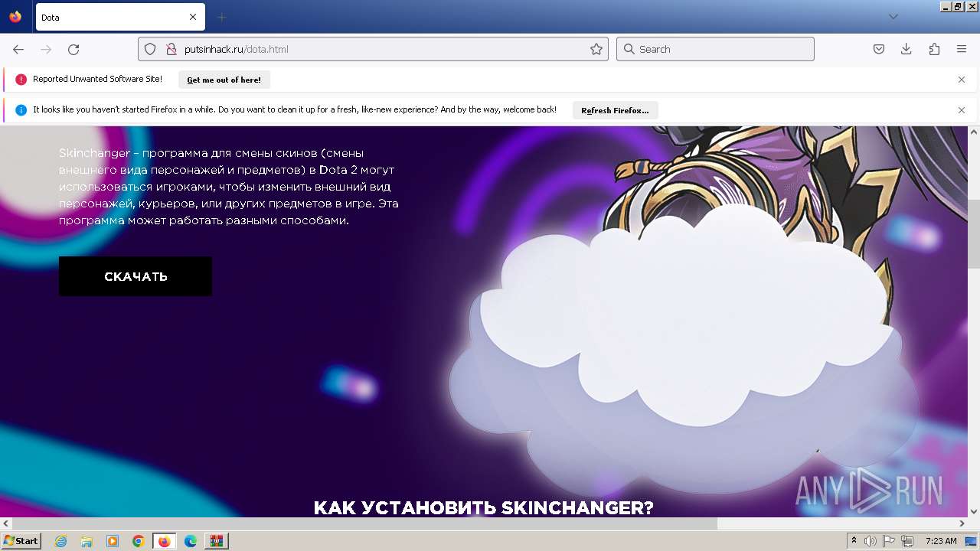Open a new tab with plus button
980x551 pixels.
click(222, 17)
